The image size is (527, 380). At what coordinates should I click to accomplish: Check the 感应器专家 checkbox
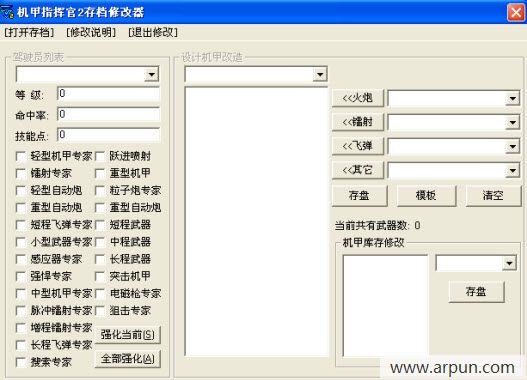[21, 259]
